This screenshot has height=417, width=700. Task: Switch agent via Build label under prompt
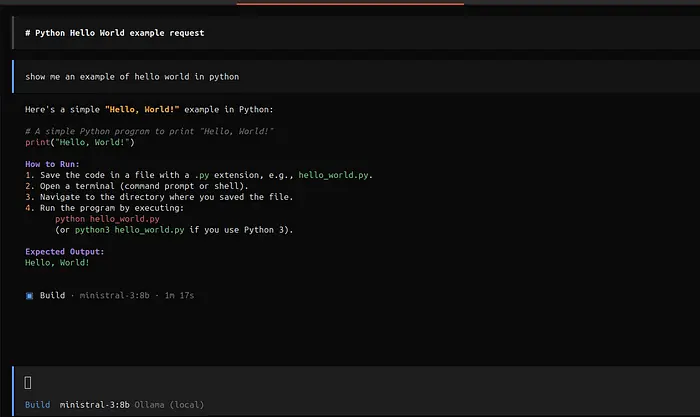[x=37, y=404]
